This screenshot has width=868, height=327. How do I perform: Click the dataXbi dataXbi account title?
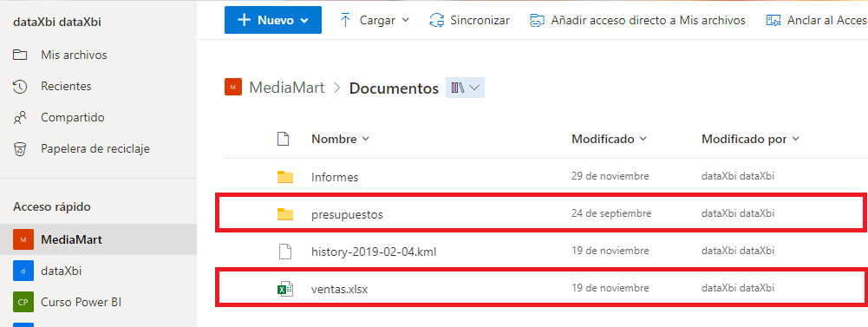tap(57, 23)
